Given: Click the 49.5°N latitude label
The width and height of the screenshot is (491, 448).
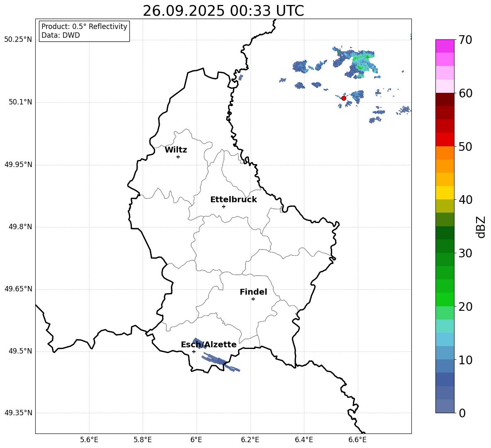Looking at the screenshot, I should click(x=20, y=351).
